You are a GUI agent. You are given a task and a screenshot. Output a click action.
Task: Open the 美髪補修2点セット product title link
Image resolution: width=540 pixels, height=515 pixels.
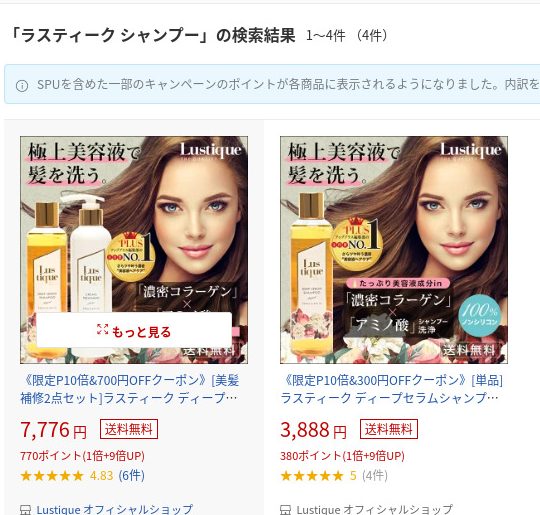point(130,389)
